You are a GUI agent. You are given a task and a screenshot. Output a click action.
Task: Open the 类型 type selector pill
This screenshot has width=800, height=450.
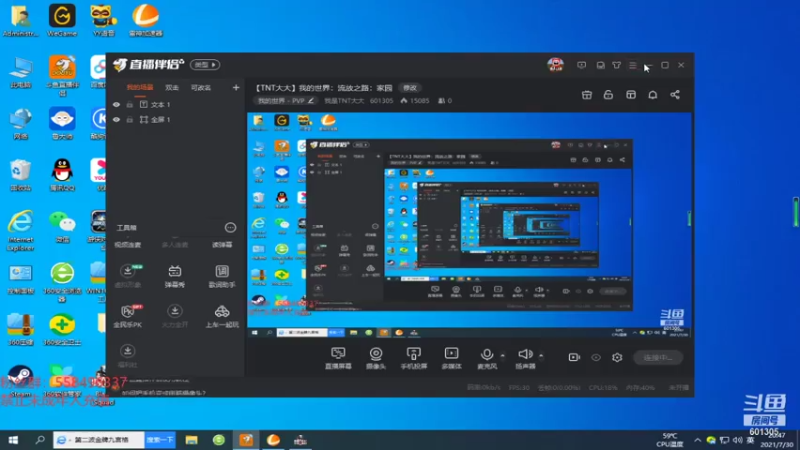(x=205, y=65)
